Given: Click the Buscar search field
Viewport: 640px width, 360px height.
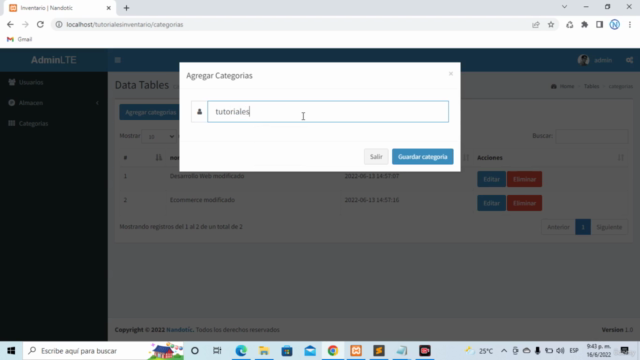Looking at the screenshot, I should (591, 136).
